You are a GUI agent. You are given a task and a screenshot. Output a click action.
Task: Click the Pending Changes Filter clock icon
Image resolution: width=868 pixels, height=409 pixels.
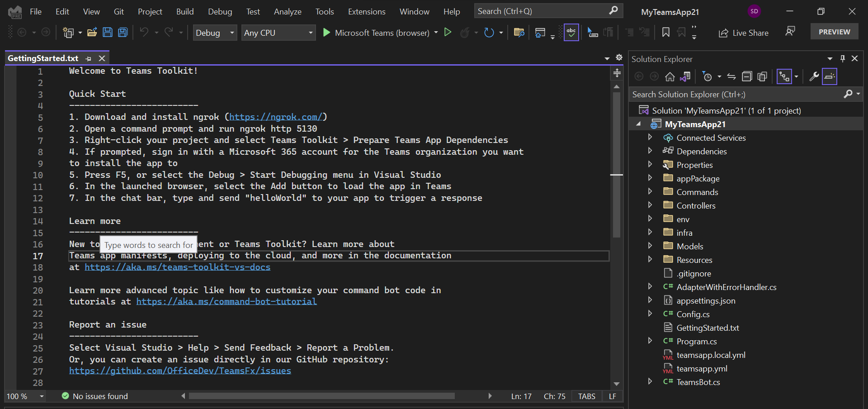(x=708, y=77)
